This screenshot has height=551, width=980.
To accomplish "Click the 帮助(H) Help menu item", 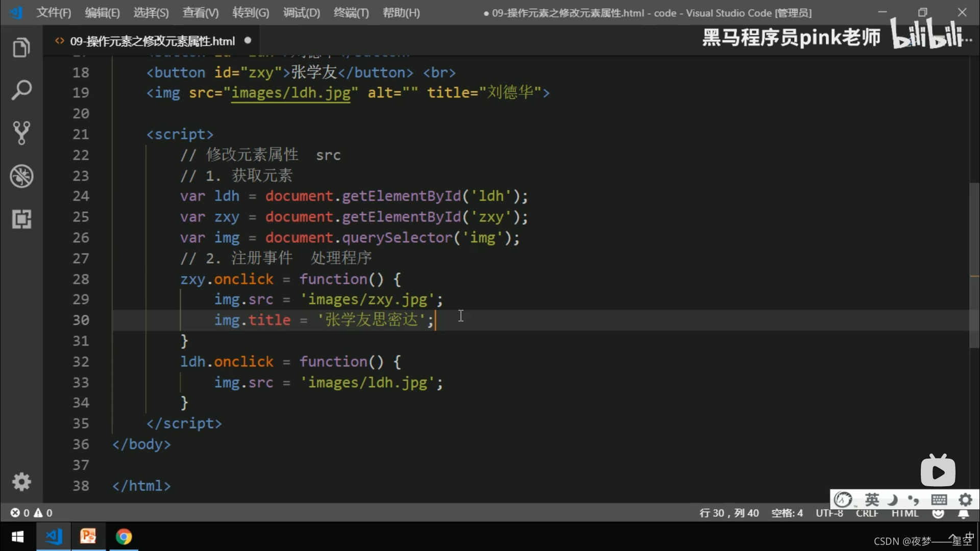I will click(401, 12).
